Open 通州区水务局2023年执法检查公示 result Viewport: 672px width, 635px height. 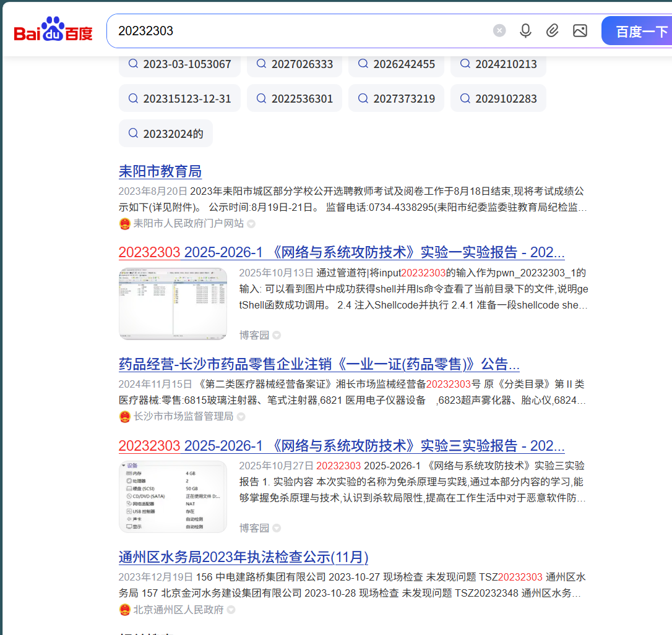(243, 557)
